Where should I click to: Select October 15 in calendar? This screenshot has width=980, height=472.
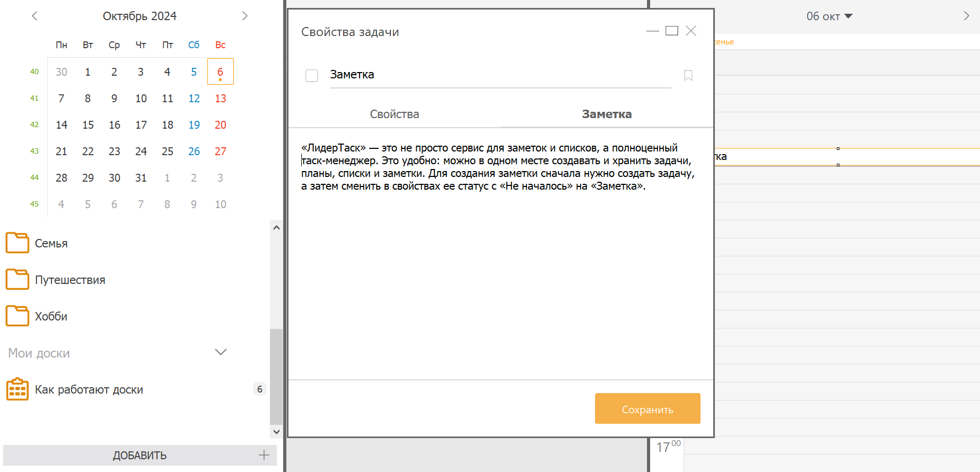[x=88, y=124]
